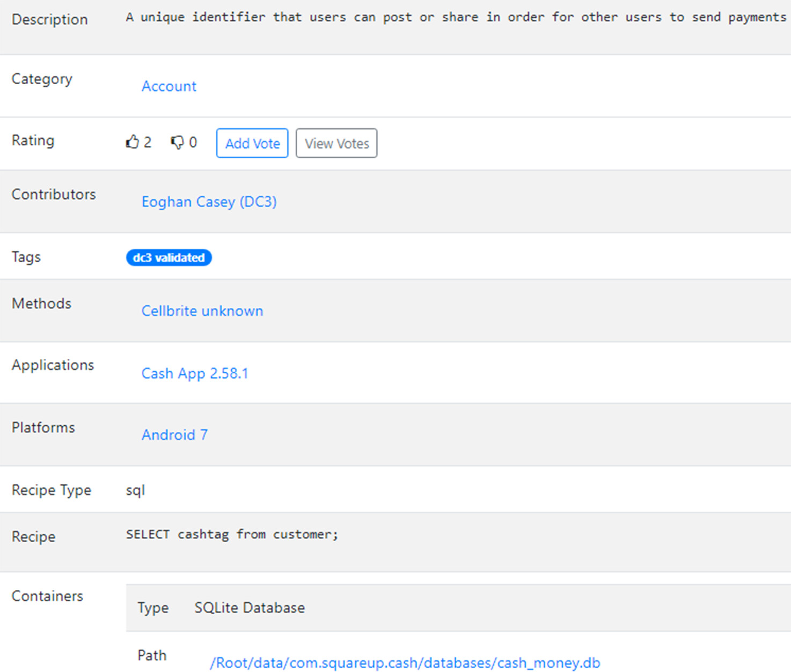The height and width of the screenshot is (672, 791).
Task: Click the 'Rating' row label
Action: click(x=33, y=141)
